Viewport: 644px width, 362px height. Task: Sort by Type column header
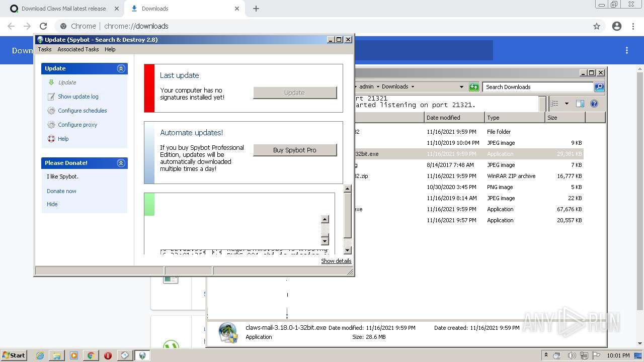pos(515,118)
